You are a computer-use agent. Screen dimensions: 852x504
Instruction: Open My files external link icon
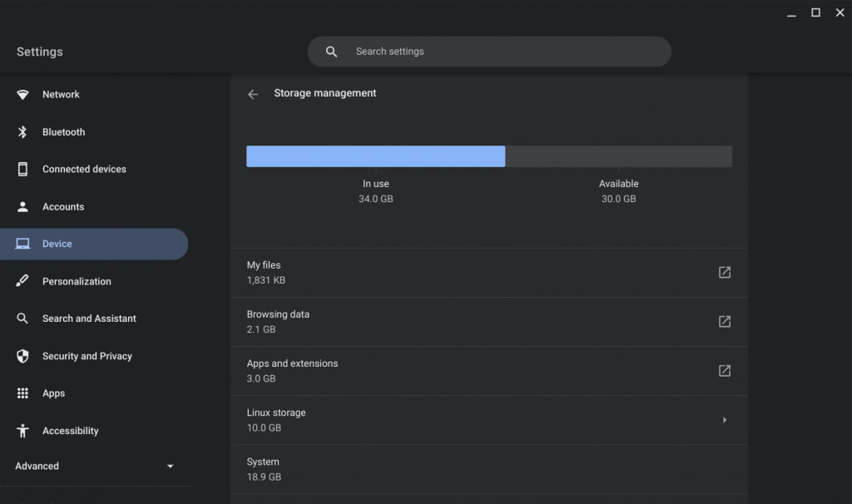725,272
